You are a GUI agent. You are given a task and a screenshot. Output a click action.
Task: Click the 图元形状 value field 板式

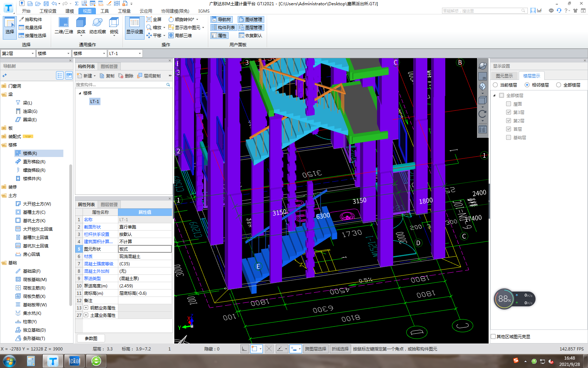pyautogui.click(x=145, y=249)
